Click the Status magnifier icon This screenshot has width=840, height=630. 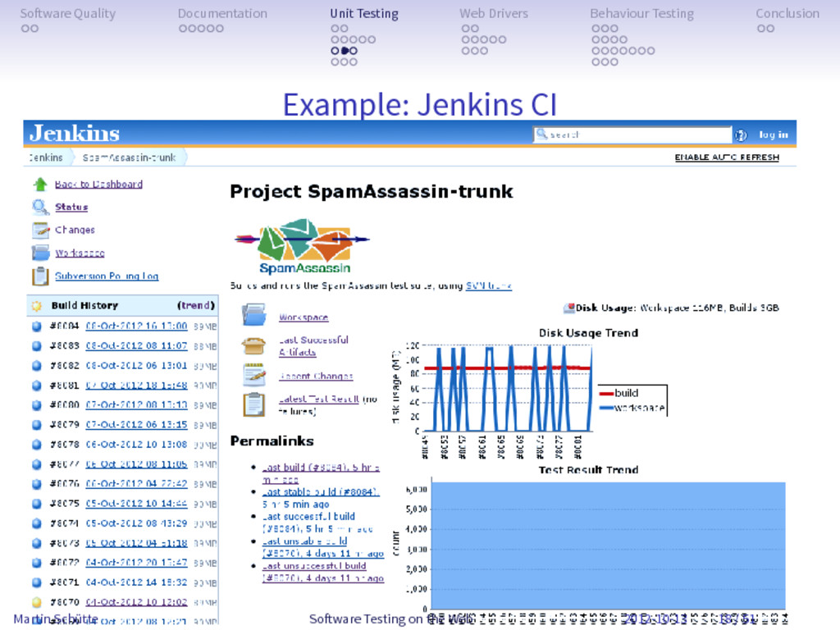(x=40, y=207)
